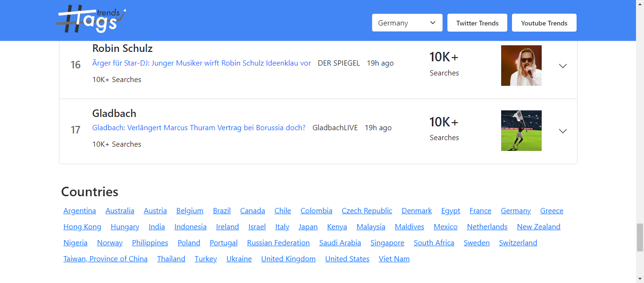The width and height of the screenshot is (644, 283).
Task: Open Chile country link
Action: [283, 211]
